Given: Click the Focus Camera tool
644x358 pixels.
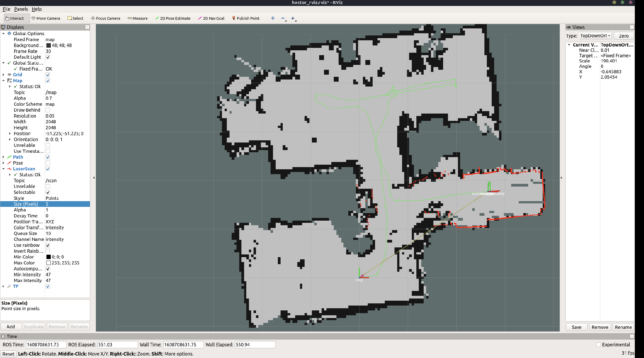Looking at the screenshot, I should (x=105, y=18).
